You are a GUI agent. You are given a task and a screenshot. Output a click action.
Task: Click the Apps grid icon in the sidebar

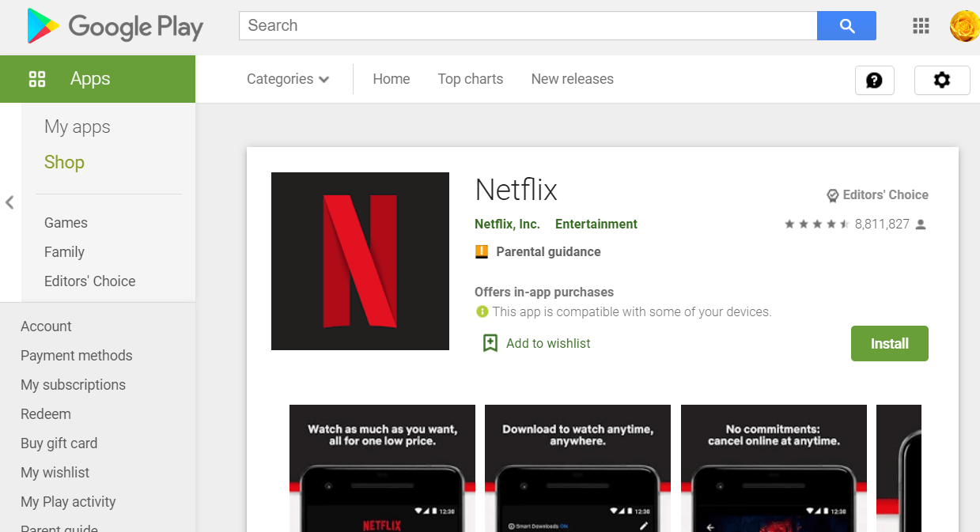(x=37, y=78)
